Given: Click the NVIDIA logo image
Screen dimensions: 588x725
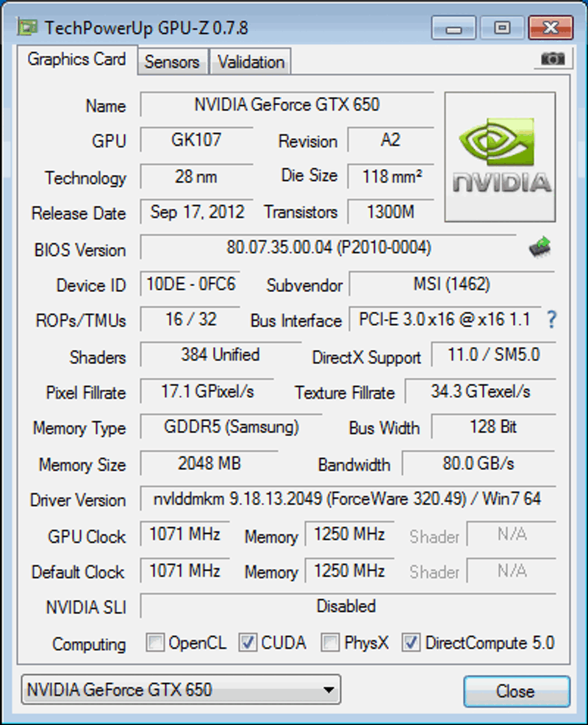Looking at the screenshot, I should 501,157.
